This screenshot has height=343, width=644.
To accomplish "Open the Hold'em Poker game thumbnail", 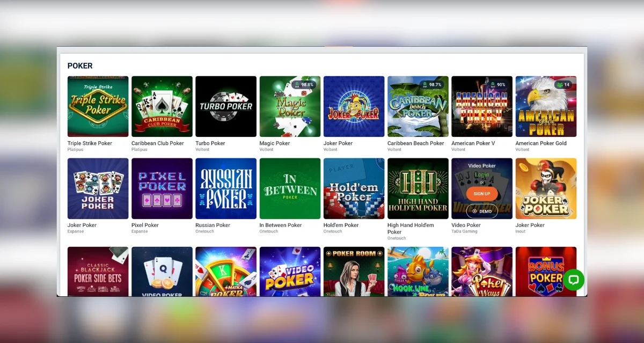I will pos(354,188).
